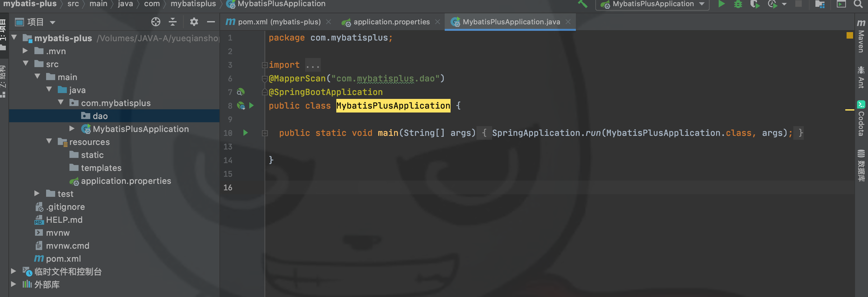
Task: Open the profiler options dropdown arrow
Action: point(784,5)
